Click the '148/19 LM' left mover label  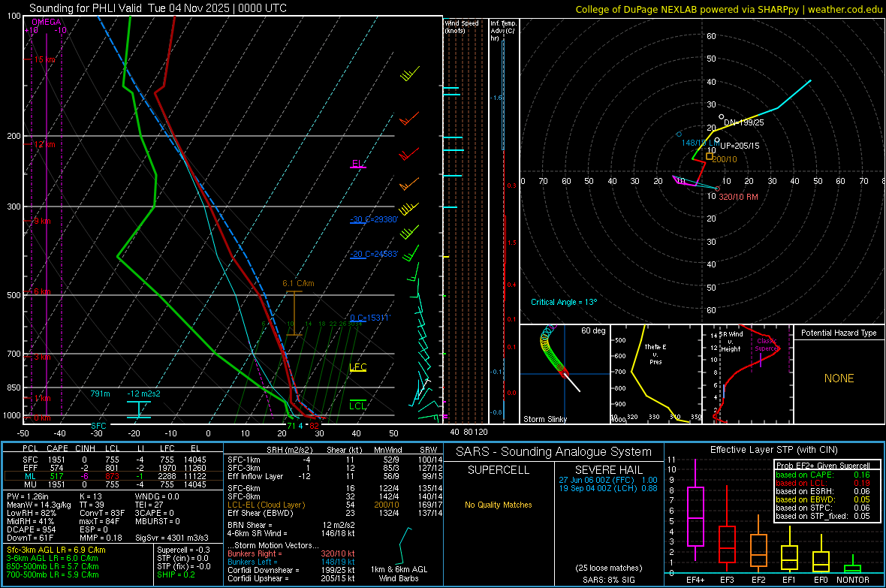click(x=701, y=143)
